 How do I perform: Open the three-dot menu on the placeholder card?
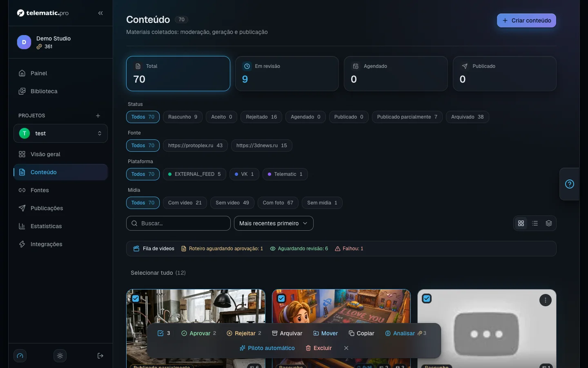click(x=546, y=300)
